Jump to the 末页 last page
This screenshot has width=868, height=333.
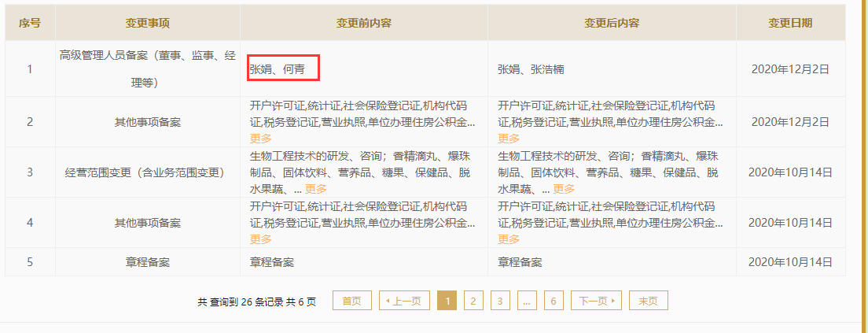point(648,301)
